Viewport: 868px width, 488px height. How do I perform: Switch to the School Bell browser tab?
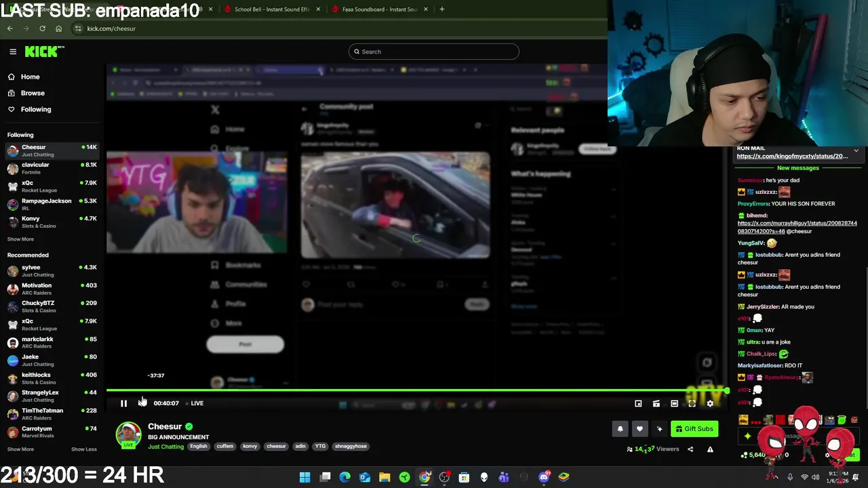tap(271, 9)
